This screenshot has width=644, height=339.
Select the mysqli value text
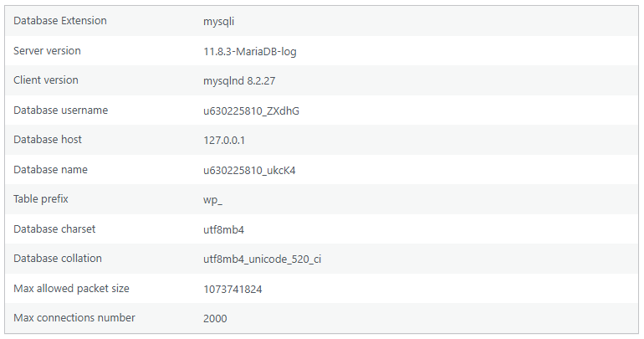point(219,21)
